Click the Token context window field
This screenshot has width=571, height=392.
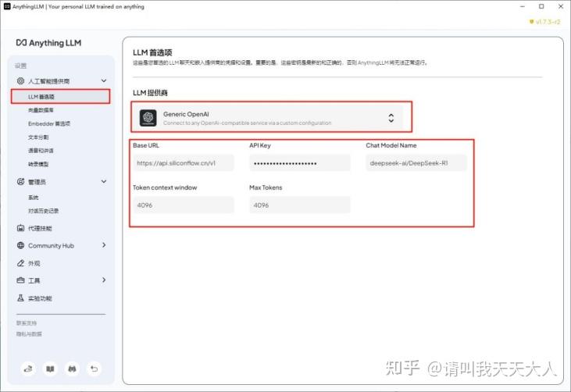[184, 205]
